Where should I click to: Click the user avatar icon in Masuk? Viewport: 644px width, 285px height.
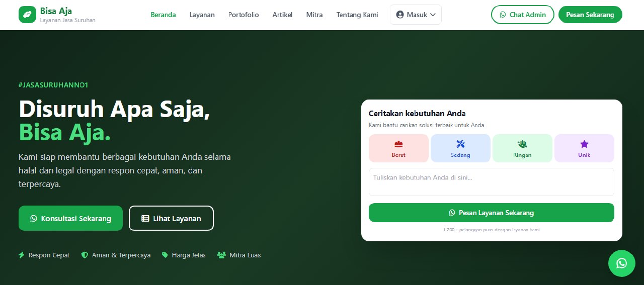coord(400,15)
